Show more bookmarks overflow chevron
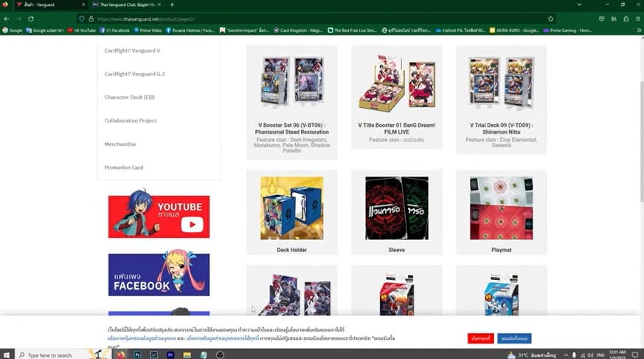644x359 pixels. point(639,30)
